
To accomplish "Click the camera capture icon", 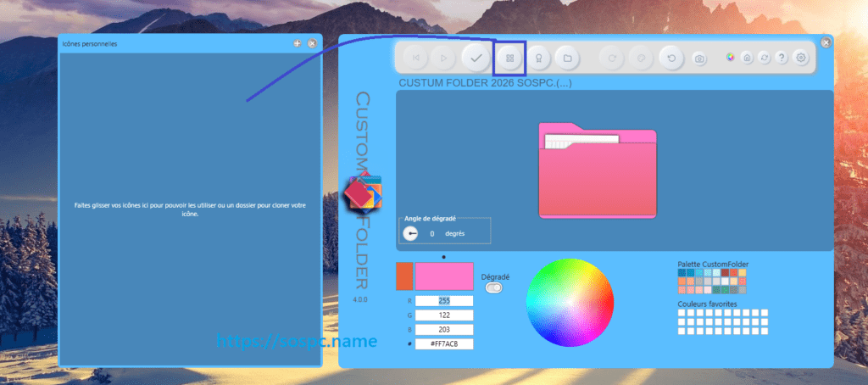I will 699,59.
